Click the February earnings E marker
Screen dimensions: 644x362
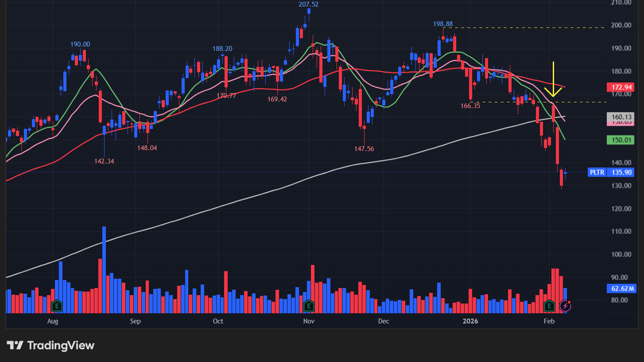pos(550,306)
